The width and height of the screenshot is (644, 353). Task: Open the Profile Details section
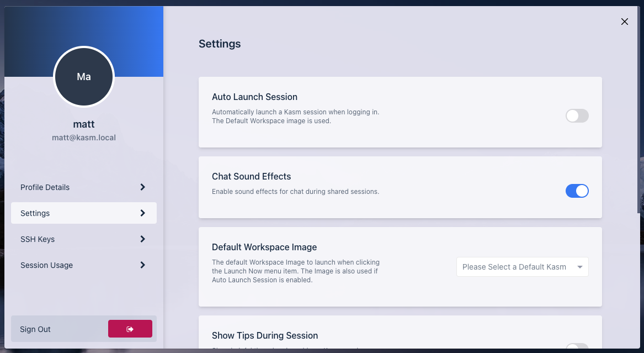coord(45,187)
